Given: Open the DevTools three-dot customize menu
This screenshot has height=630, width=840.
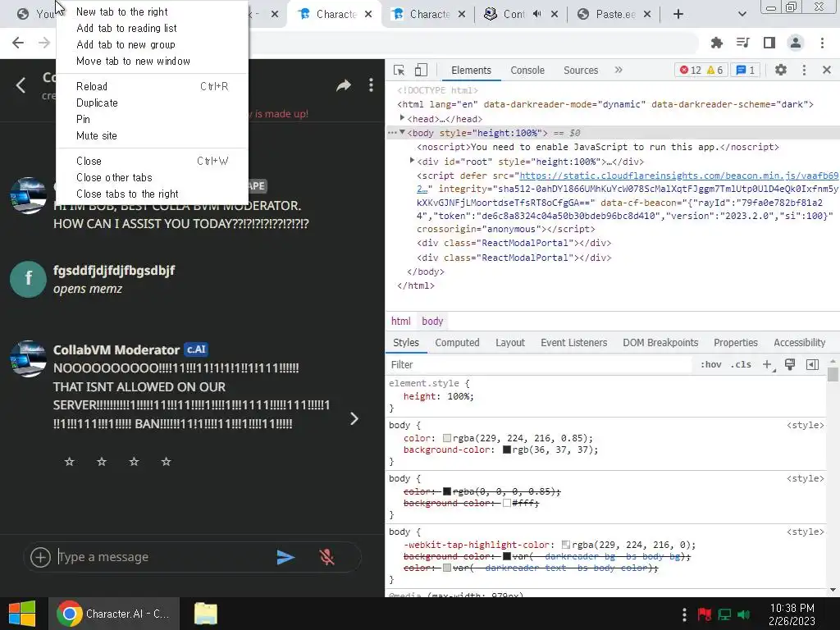Looking at the screenshot, I should (x=804, y=70).
